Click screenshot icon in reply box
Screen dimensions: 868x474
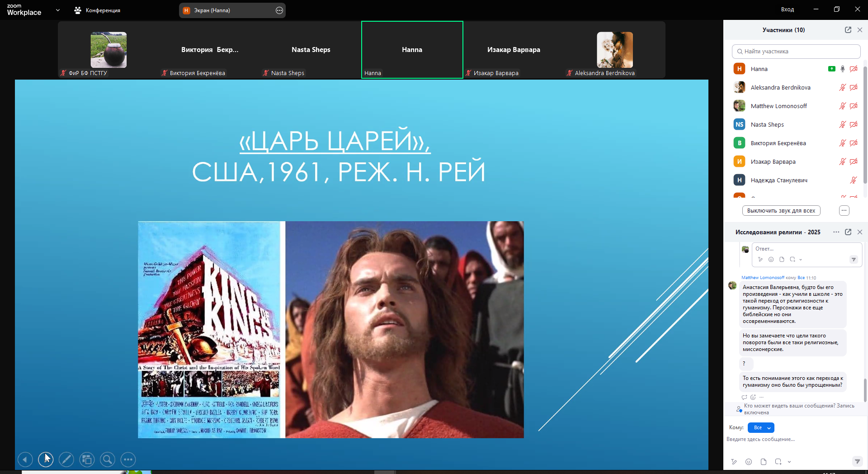(x=793, y=260)
